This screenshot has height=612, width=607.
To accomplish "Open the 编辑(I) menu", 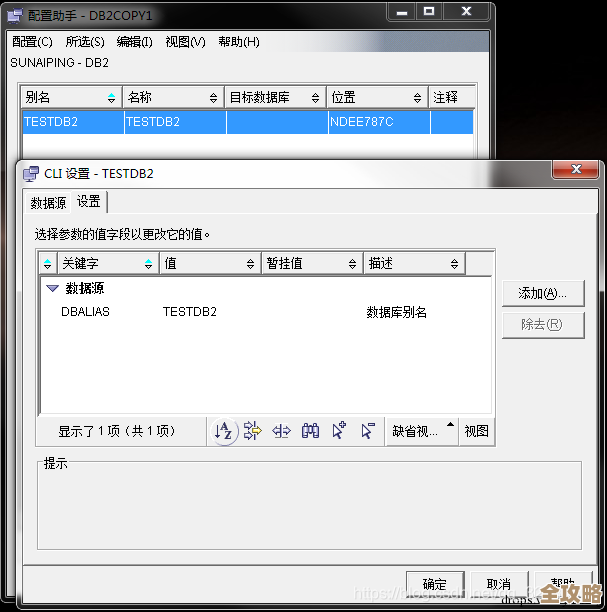I will tap(134, 41).
